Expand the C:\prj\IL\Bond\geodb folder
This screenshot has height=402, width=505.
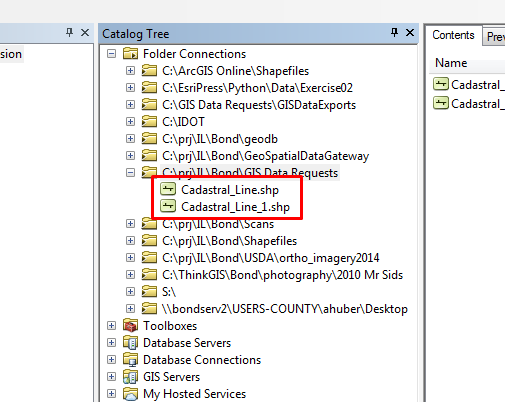click(x=130, y=139)
